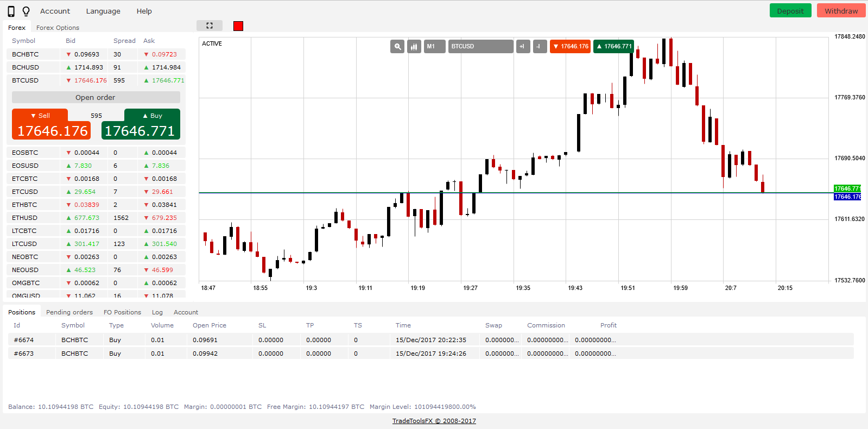Open the candlestick chart type icon
The width and height of the screenshot is (868, 429).
pyautogui.click(x=414, y=47)
